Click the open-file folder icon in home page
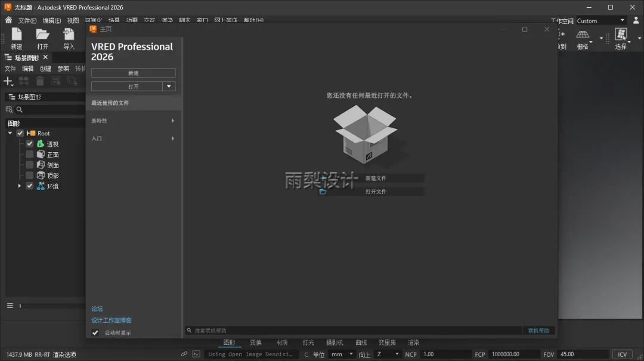Viewport: 644px width, 361px height. (x=323, y=192)
